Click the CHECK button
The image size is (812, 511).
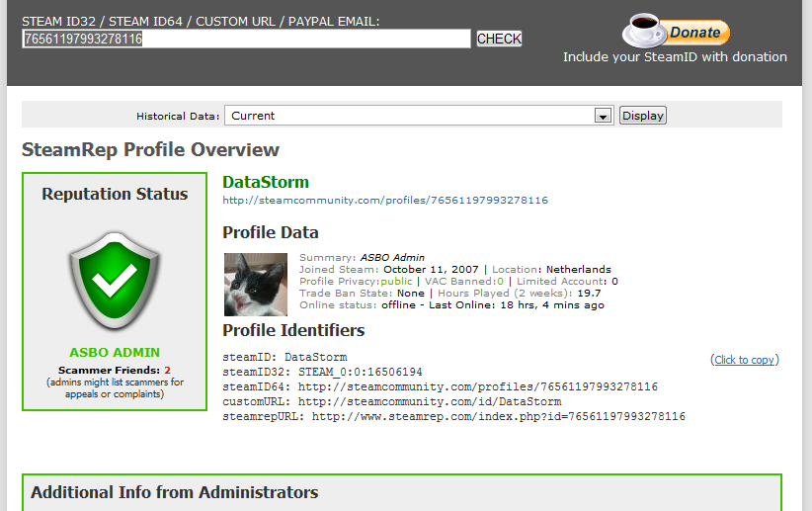click(x=499, y=39)
